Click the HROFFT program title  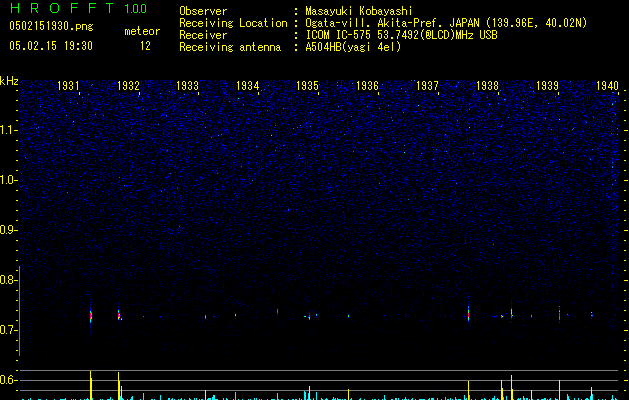click(x=62, y=8)
